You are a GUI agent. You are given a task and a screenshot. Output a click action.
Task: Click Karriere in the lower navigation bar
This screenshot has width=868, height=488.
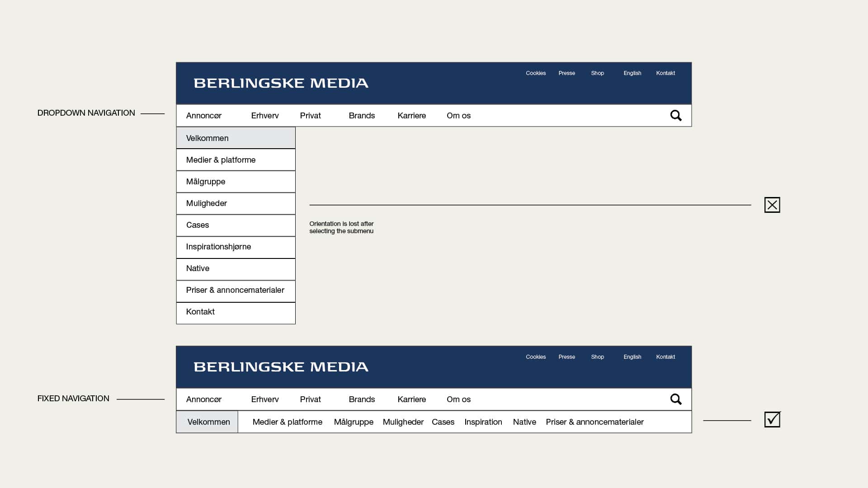412,399
